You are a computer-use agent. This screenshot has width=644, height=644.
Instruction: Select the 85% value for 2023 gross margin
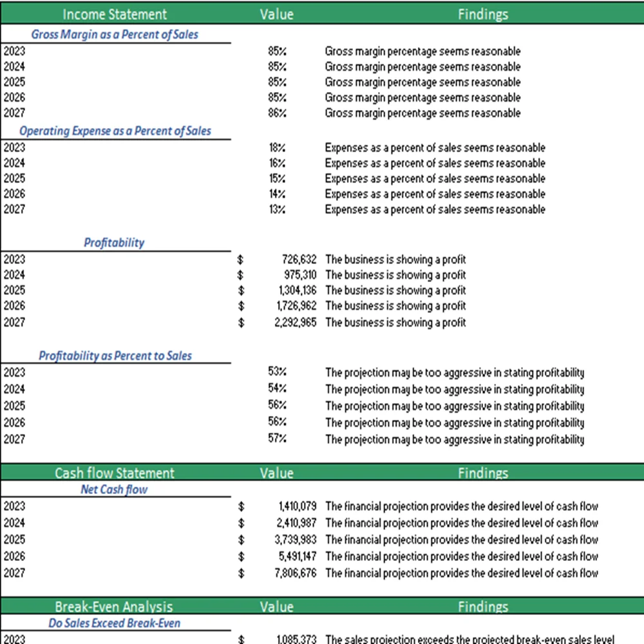(x=276, y=51)
